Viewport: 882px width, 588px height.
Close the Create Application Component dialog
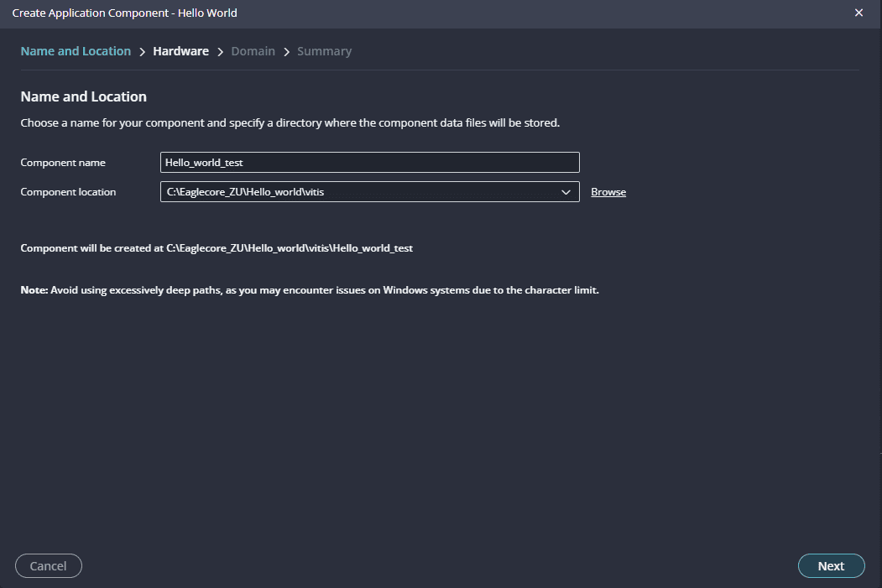point(859,13)
